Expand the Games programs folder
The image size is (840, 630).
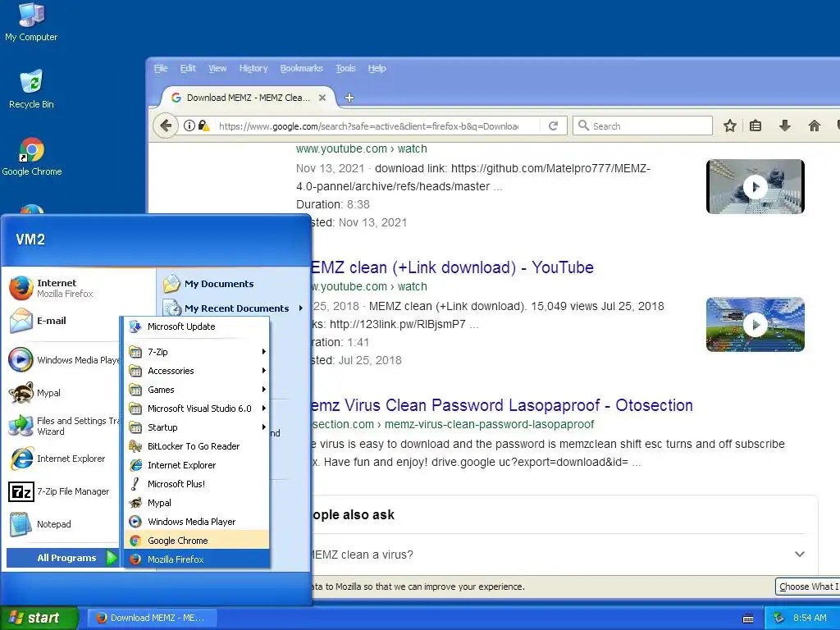(197, 390)
